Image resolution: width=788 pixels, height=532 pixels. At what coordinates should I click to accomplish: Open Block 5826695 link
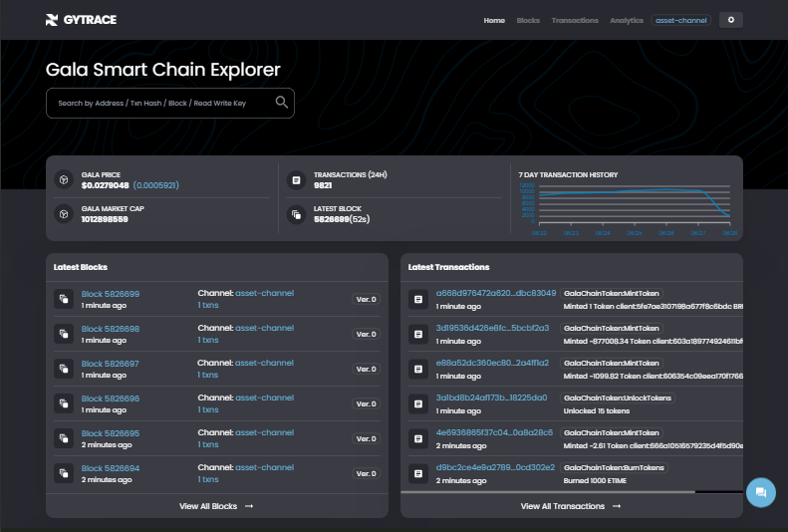[x=110, y=433]
